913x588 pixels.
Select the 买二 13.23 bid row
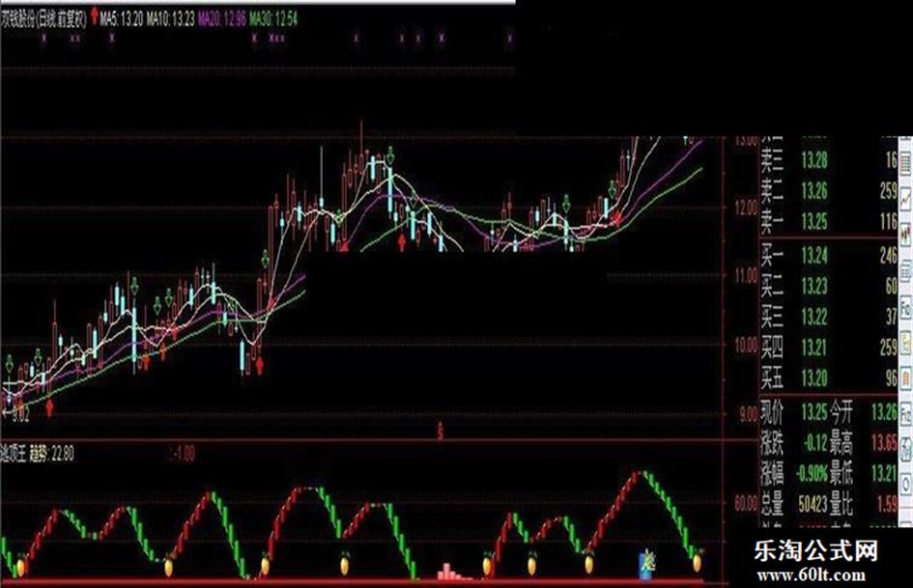pyautogui.click(x=828, y=286)
